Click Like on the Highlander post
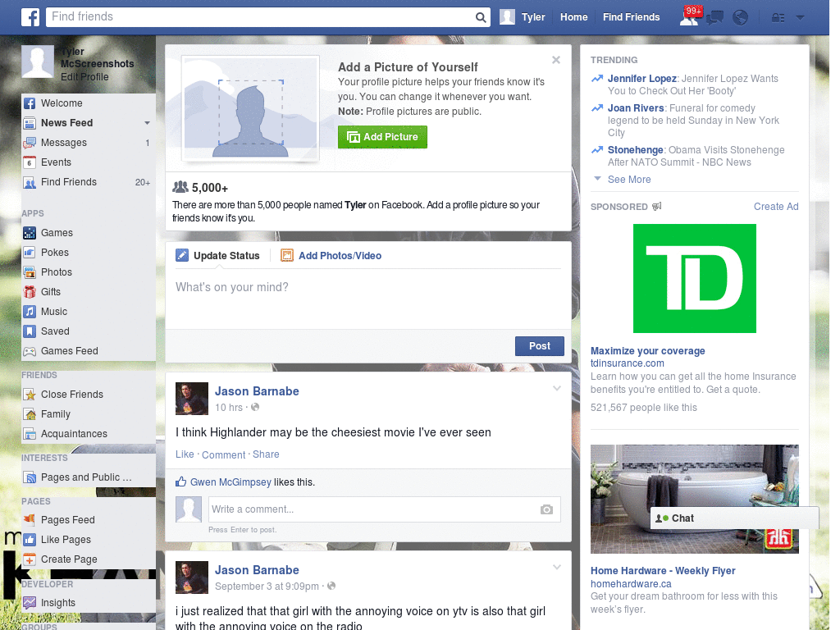 point(185,454)
